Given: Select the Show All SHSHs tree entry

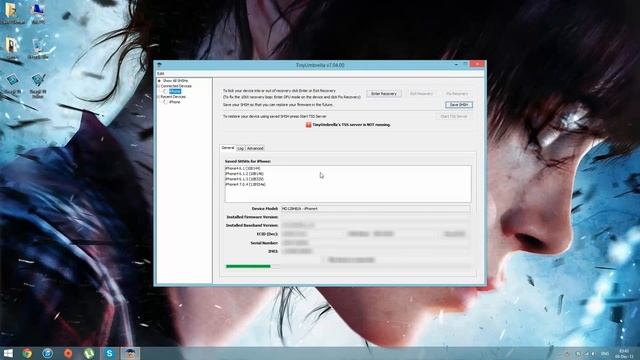Looking at the screenshot, I should click(x=175, y=81).
